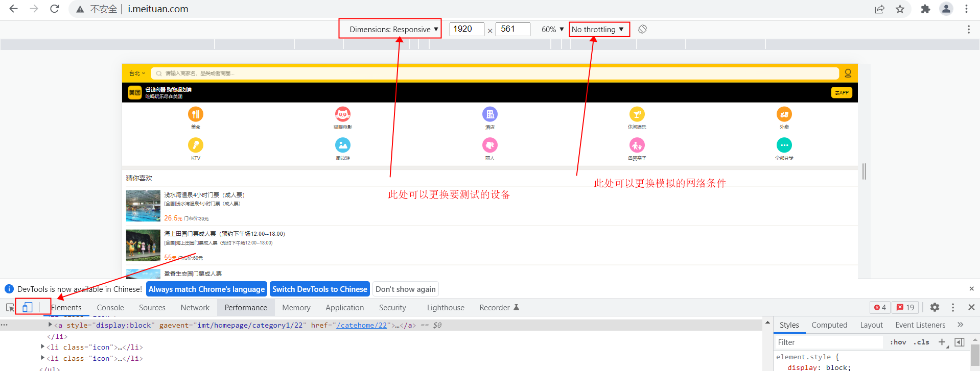Screen dimensions: 980x371
Task: Toggle the device toolbar icon in DevTools
Action: pyautogui.click(x=28, y=307)
